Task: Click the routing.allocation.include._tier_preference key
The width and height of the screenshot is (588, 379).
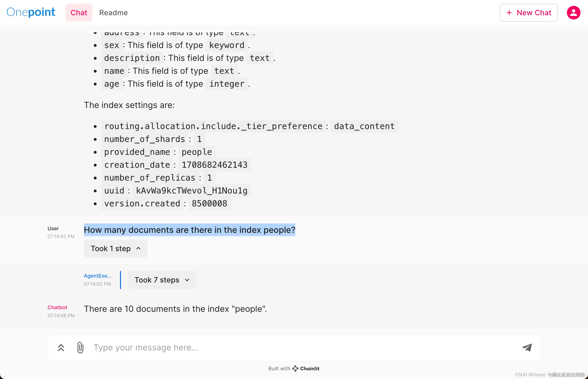Action: pyautogui.click(x=213, y=126)
